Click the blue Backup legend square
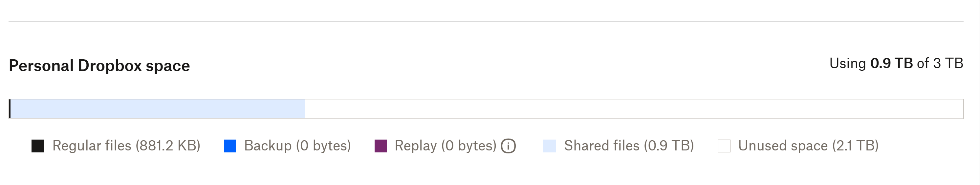The image size is (980, 185). coord(230,146)
